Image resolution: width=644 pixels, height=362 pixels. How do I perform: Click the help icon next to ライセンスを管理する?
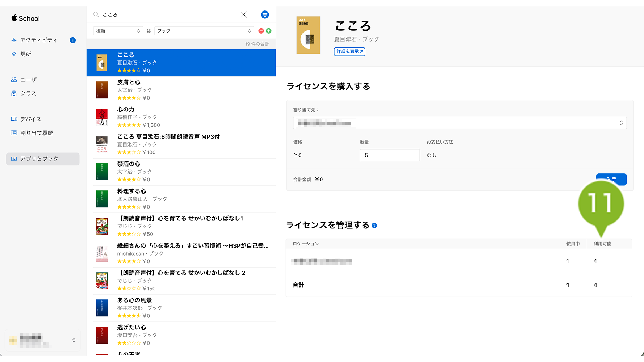click(375, 226)
